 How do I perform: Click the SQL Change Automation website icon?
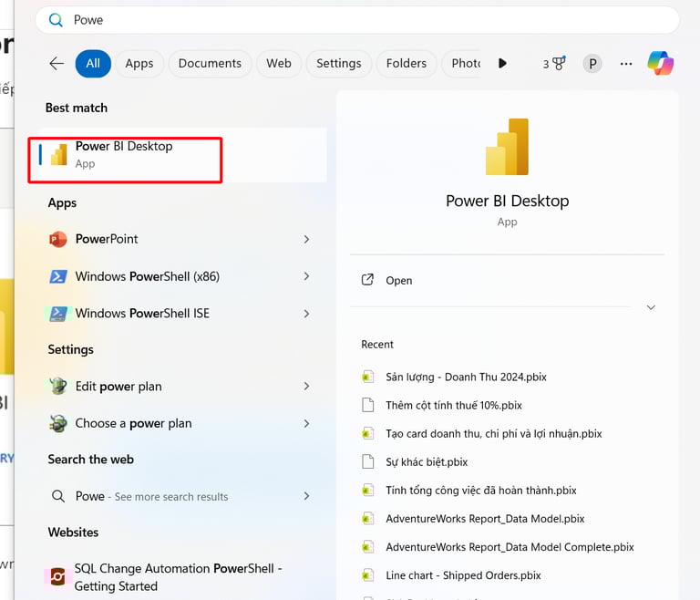pos(57,577)
